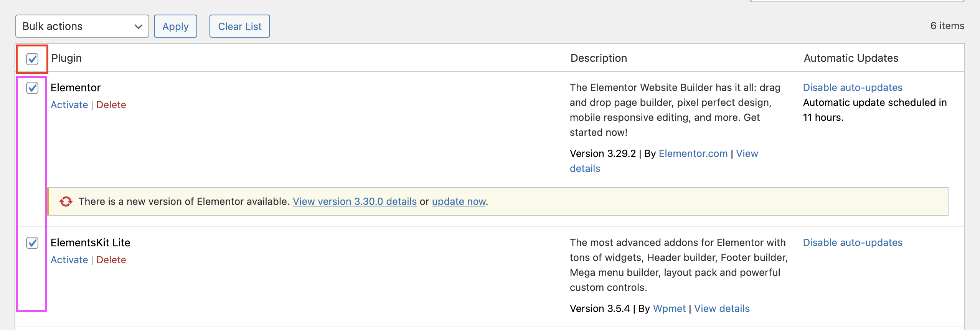Viewport: 980px width, 330px height.
Task: Click the Plugin column header
Action: click(x=66, y=58)
